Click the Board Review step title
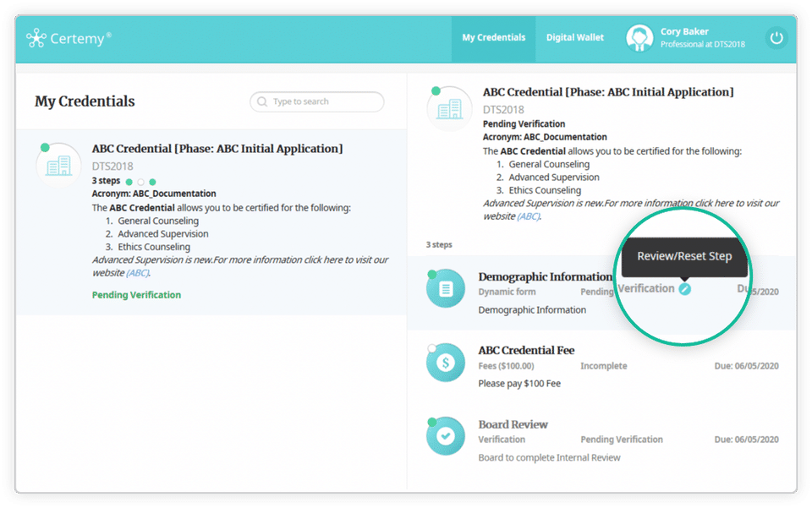812x508 pixels. [x=513, y=424]
